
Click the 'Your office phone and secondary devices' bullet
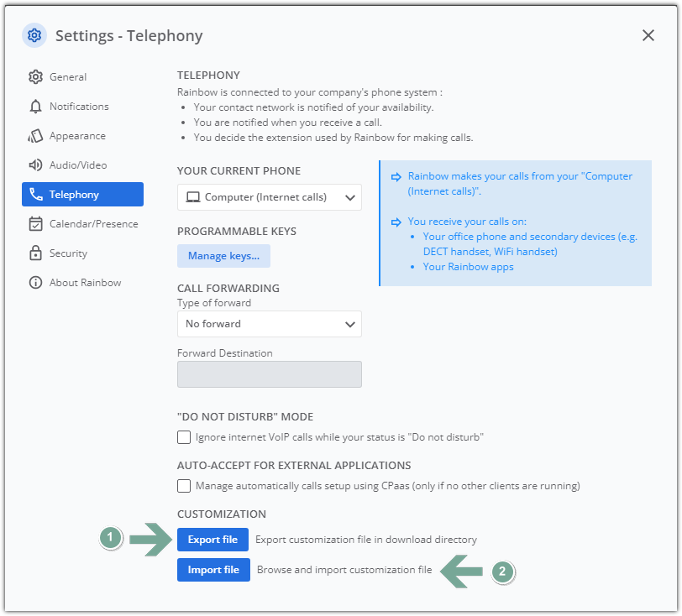[530, 244]
